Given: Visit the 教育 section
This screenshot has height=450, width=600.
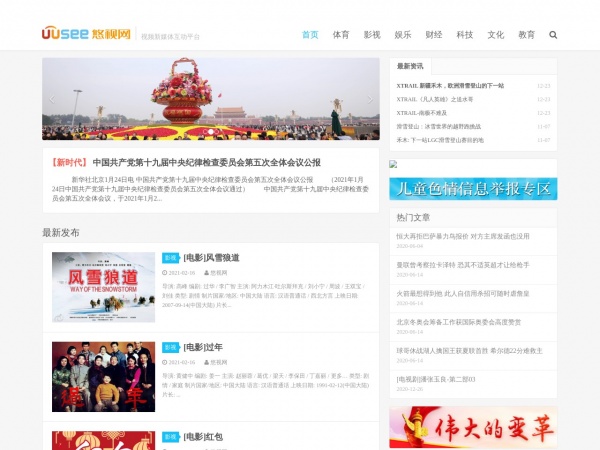Looking at the screenshot, I should point(527,35).
